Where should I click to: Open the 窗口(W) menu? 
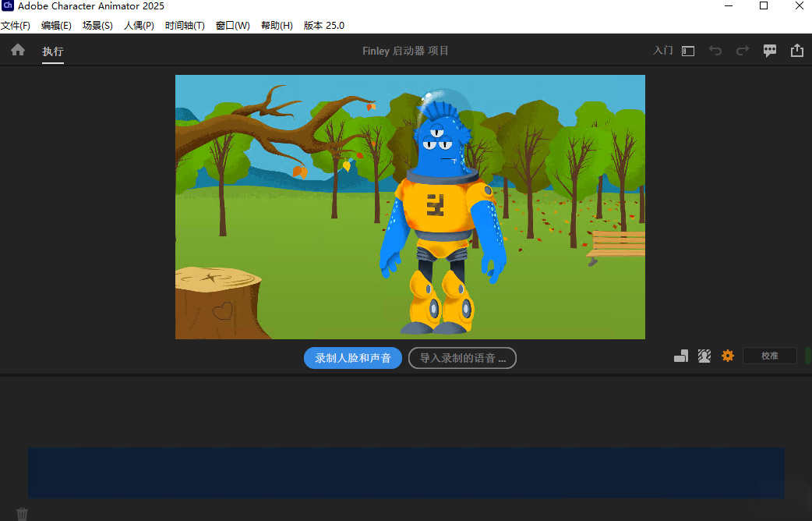click(233, 26)
